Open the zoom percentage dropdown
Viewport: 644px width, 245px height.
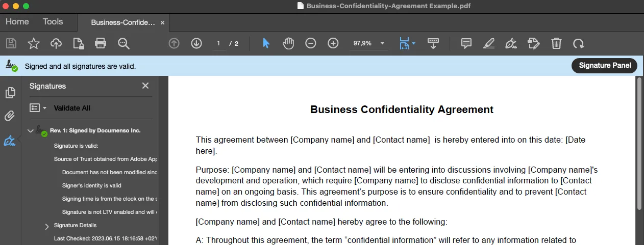click(x=382, y=43)
